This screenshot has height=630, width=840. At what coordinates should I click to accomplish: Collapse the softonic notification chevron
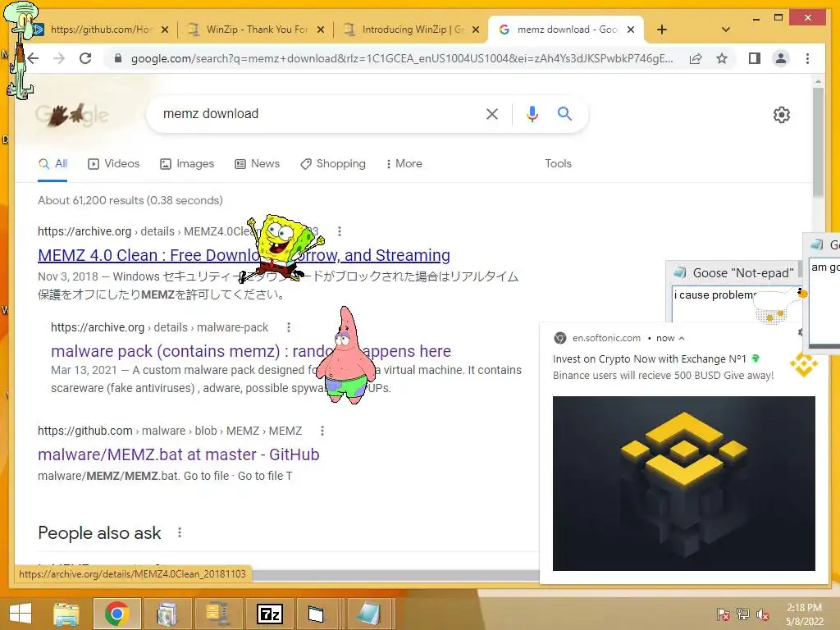682,338
